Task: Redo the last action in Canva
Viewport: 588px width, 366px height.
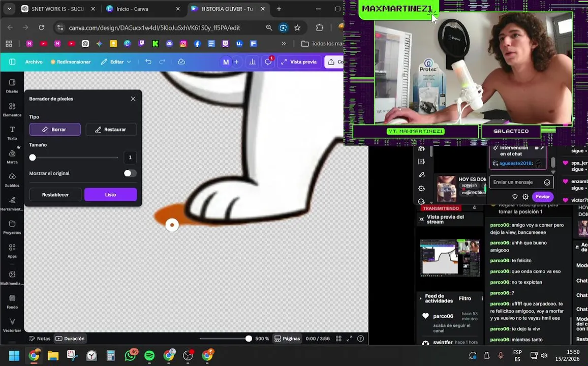Action: coord(163,62)
